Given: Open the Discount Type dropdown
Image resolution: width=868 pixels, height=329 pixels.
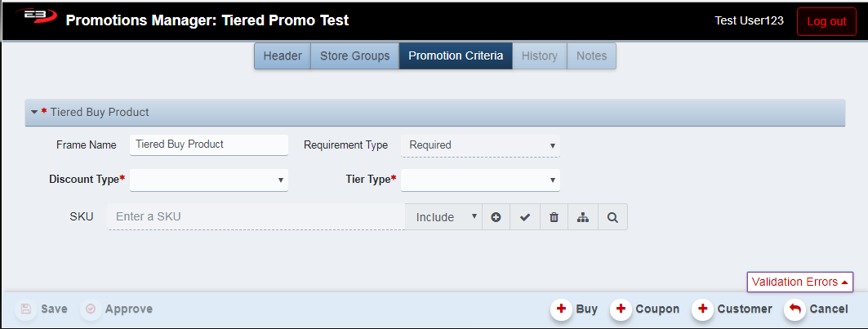Looking at the screenshot, I should click(x=209, y=180).
